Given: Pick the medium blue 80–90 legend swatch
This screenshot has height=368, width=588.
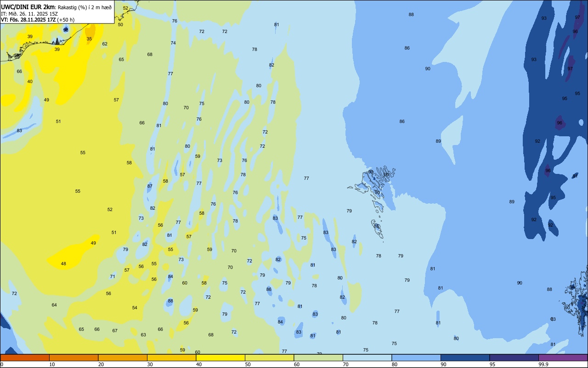Looking at the screenshot, I should (x=416, y=357).
